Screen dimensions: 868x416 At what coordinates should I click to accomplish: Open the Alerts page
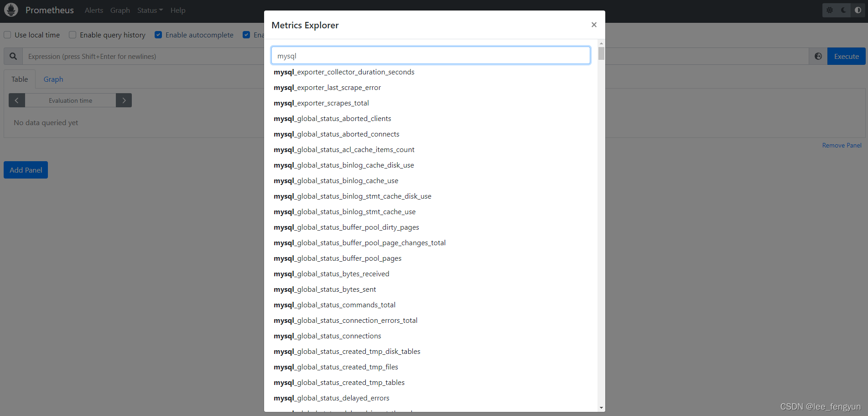[x=94, y=10]
